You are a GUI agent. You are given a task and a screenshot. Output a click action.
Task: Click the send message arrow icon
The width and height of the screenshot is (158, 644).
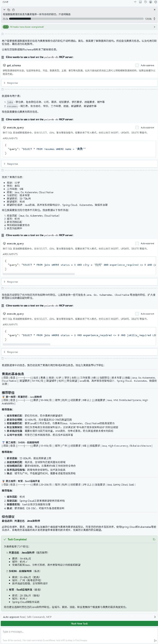[155, 640]
